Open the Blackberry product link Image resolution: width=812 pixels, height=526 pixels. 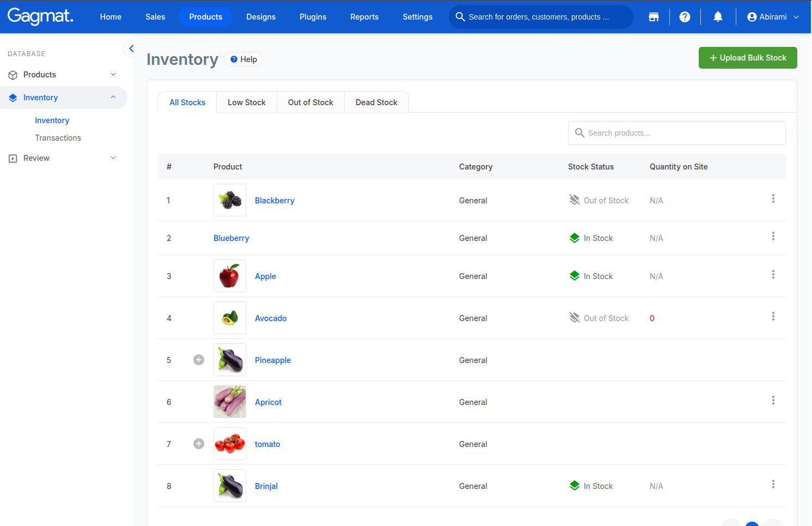[x=274, y=201]
